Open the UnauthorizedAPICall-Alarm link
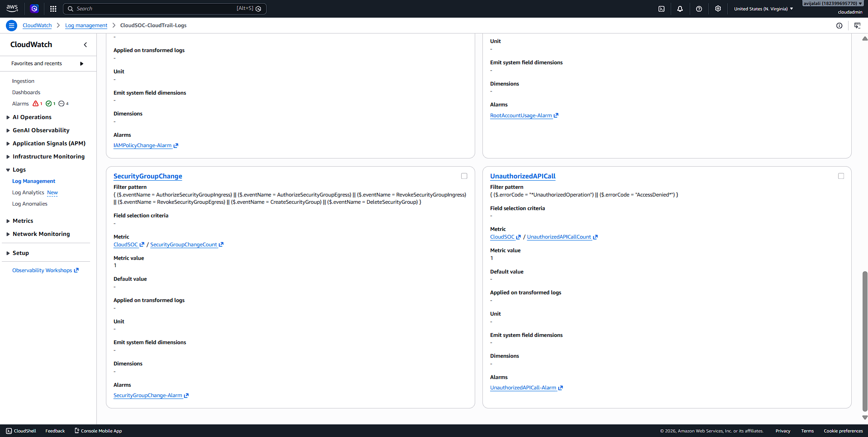Screen dimensions: 868x437 [x=526, y=388]
